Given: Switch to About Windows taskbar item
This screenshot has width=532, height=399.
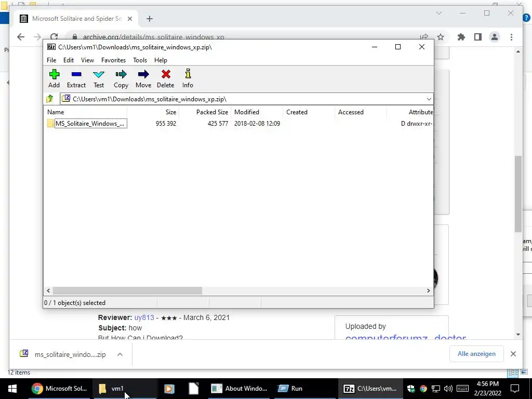Looking at the screenshot, I should click(x=239, y=389).
